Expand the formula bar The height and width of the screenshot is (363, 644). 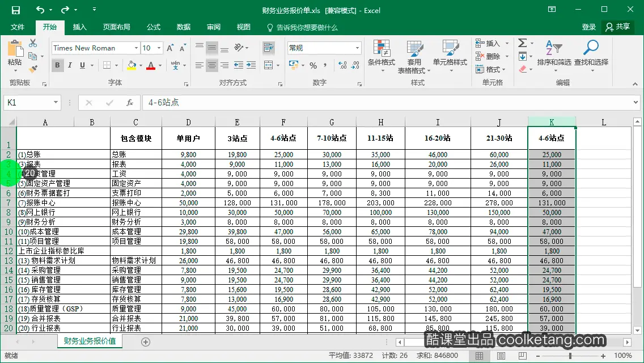[635, 102]
